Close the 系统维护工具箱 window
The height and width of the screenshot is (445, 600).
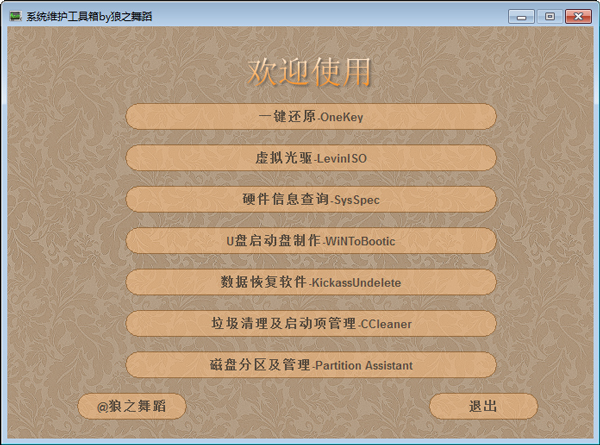click(578, 17)
